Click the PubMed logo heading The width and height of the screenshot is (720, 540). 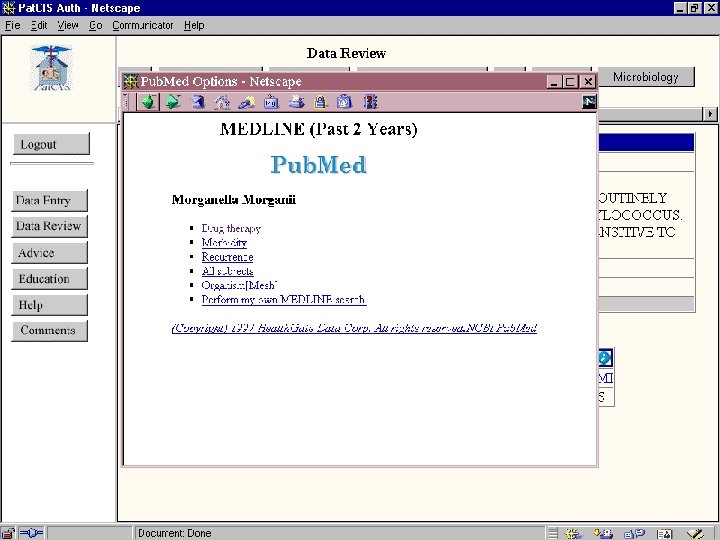[x=318, y=164]
